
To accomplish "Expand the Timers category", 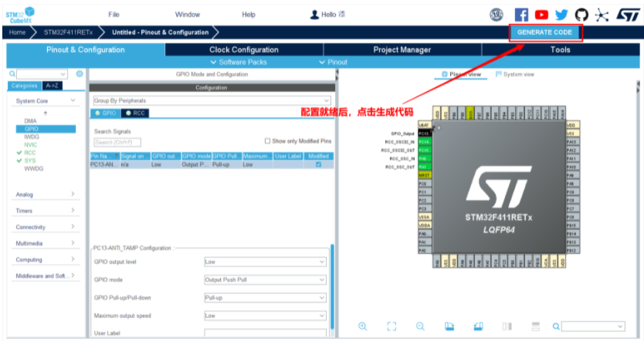I will 73,210.
